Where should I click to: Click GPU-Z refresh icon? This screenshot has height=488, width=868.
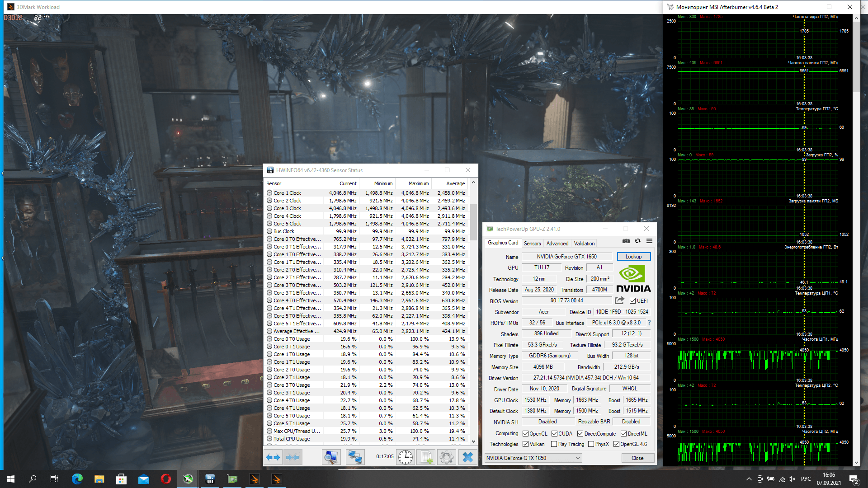click(x=637, y=241)
